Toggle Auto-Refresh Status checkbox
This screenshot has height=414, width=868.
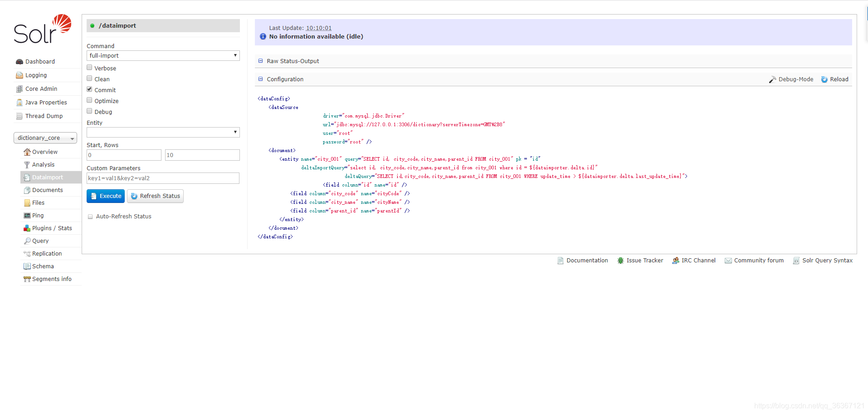(90, 217)
